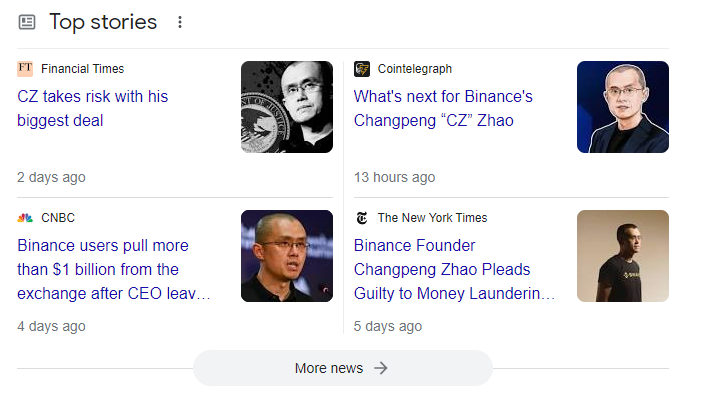The image size is (704, 395).
Task: Click the More news button
Action: 343,368
